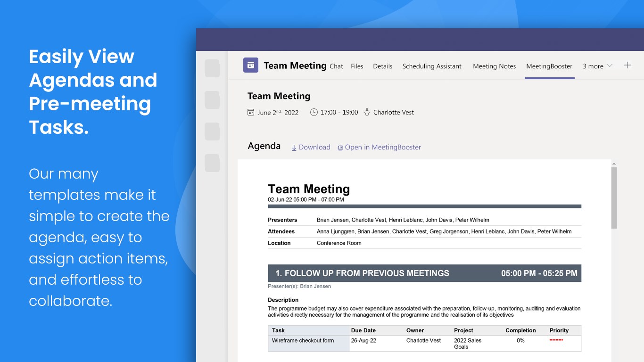Select the first sidebar placeholder icon
This screenshot has height=362, width=644.
[x=212, y=68]
